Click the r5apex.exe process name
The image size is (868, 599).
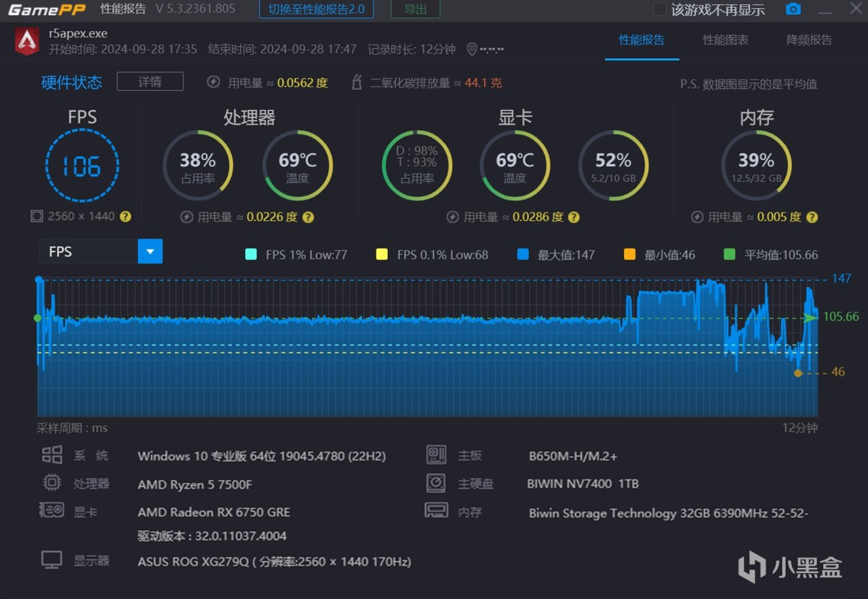(78, 33)
